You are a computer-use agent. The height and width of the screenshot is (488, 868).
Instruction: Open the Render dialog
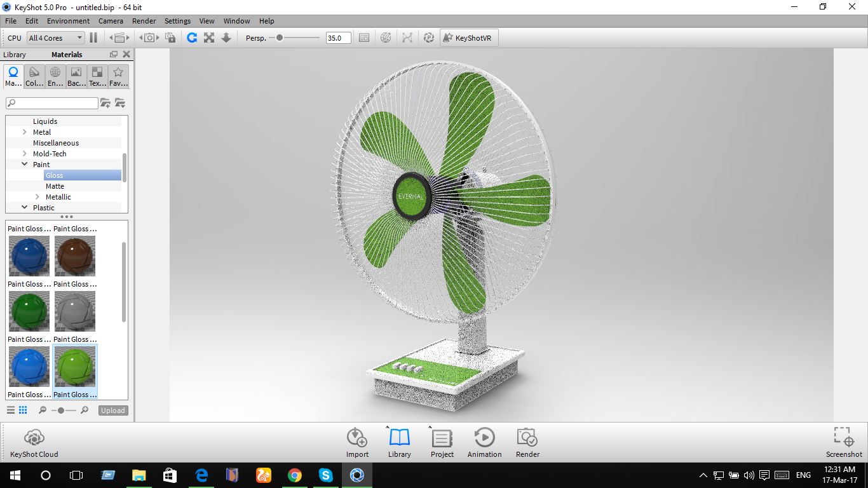click(x=527, y=443)
